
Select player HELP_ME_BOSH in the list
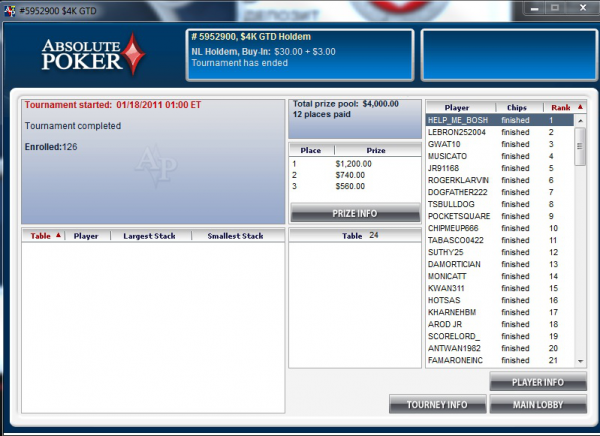click(x=457, y=120)
